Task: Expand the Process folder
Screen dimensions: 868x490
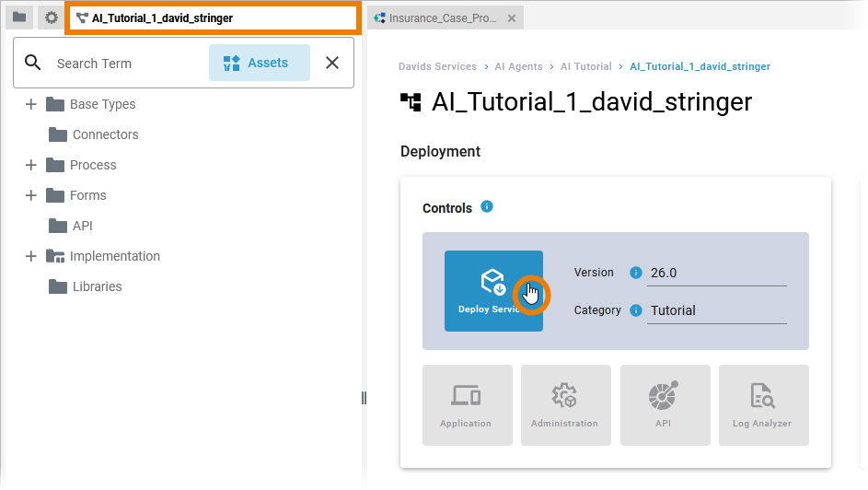Action: pos(30,165)
